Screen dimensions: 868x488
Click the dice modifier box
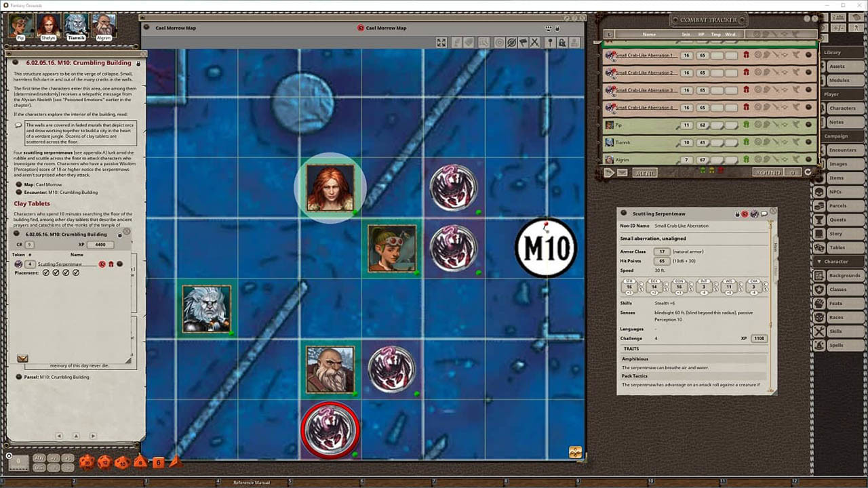(x=18, y=462)
